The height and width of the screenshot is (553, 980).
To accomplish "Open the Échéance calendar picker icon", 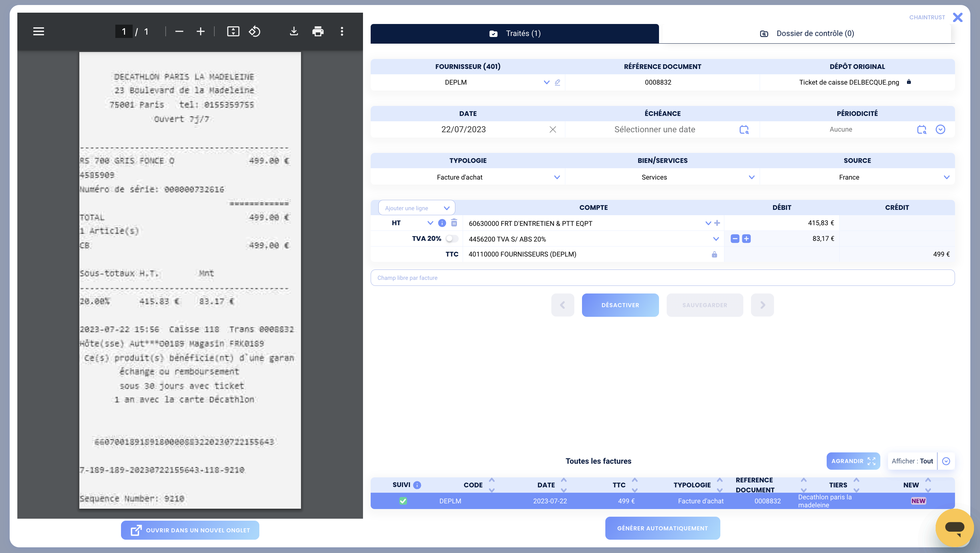I will pyautogui.click(x=744, y=129).
